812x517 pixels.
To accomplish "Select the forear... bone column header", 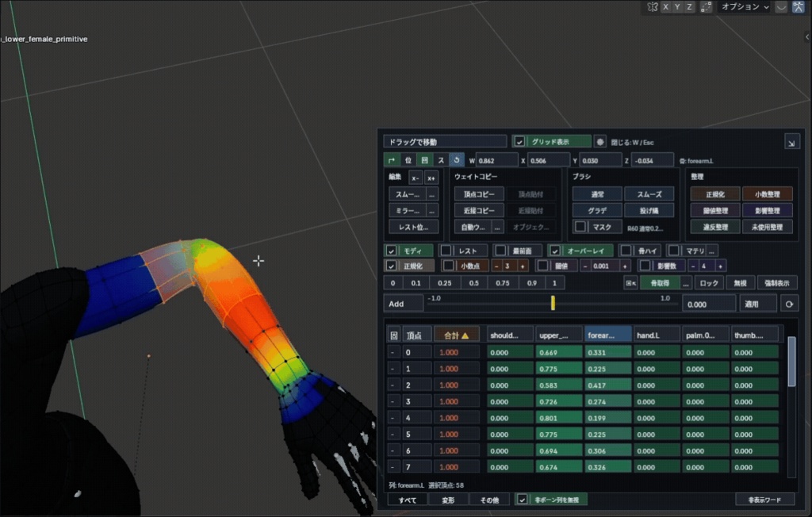I will 607,335.
